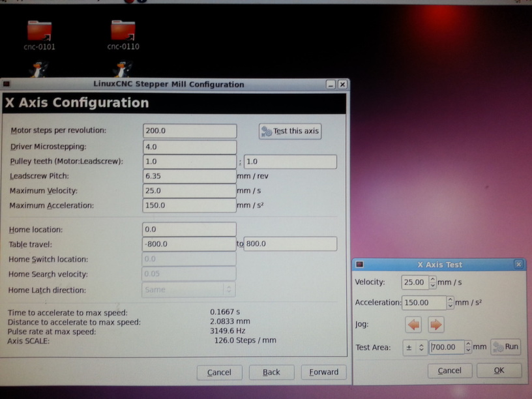Focus the Maximum Velocity field
This screenshot has width=532, height=399.
[x=190, y=190]
